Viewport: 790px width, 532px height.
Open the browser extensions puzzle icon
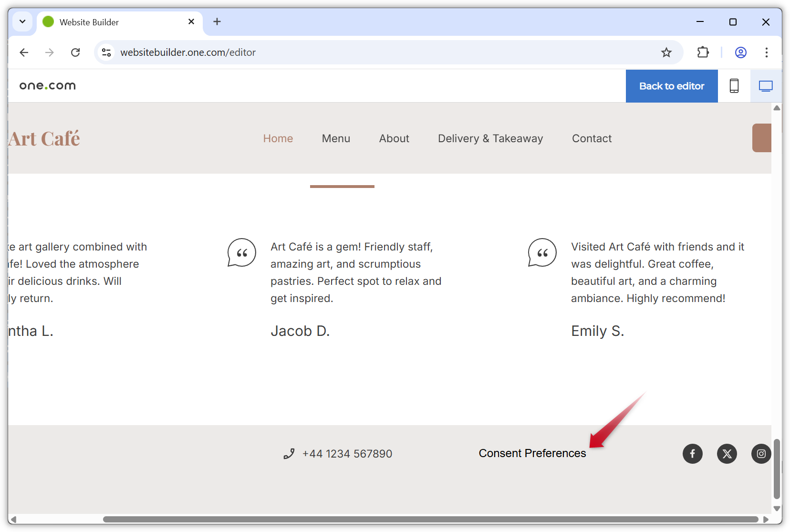click(x=703, y=52)
